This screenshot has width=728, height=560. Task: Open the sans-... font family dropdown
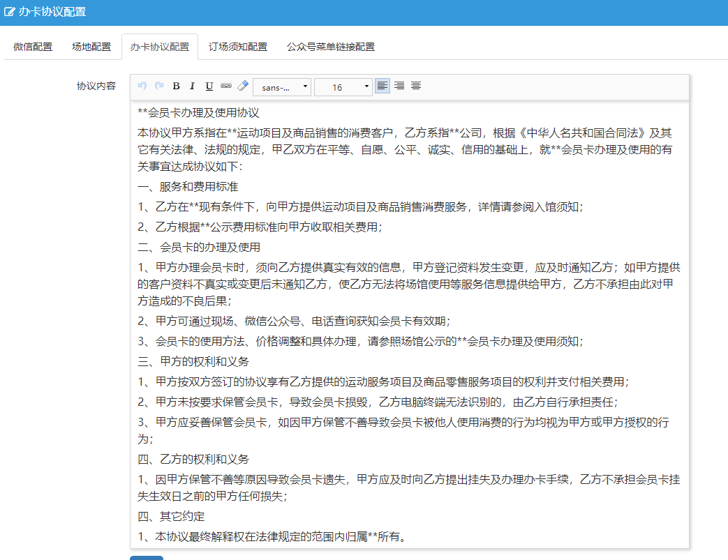(x=282, y=87)
